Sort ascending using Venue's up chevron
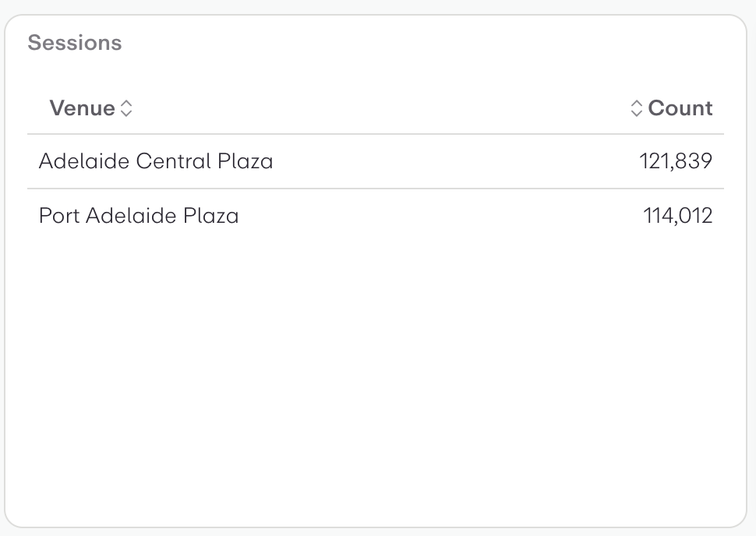 (126, 104)
